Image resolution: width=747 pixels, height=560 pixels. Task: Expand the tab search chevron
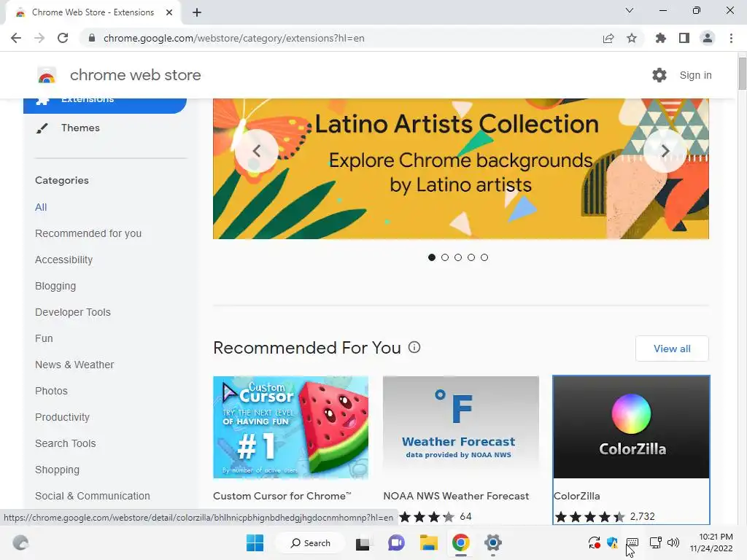[630, 10]
